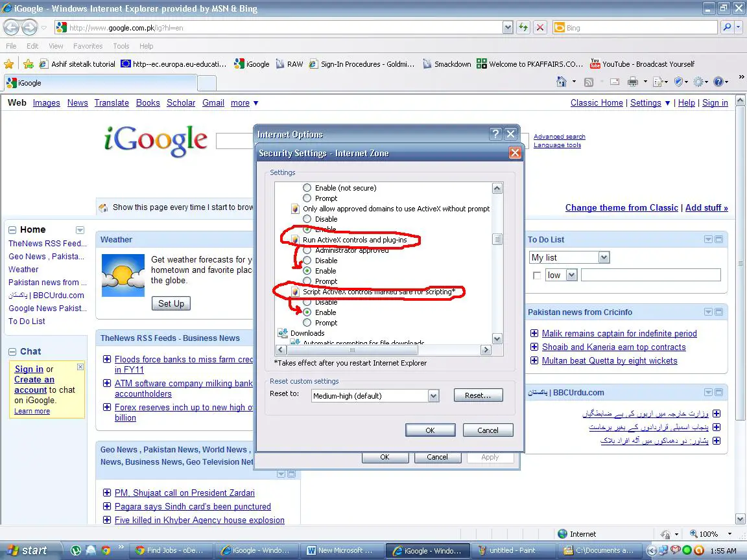Open the File menu

tap(11, 46)
